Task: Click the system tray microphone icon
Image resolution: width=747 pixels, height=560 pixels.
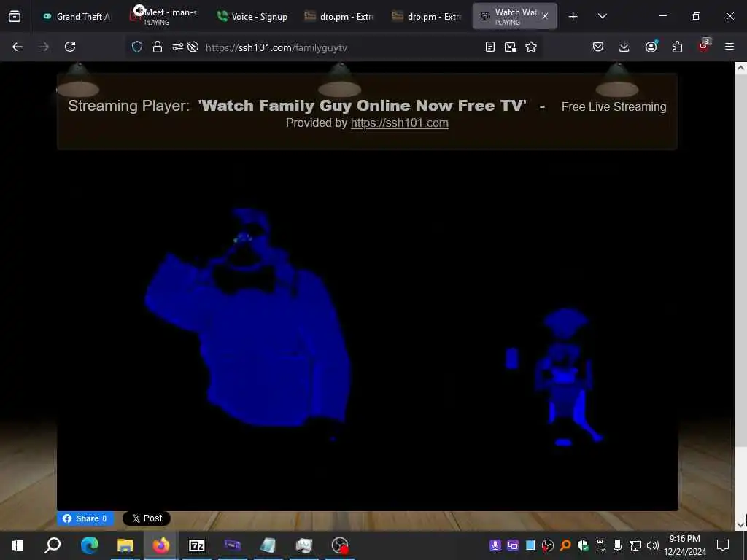Action: click(617, 545)
